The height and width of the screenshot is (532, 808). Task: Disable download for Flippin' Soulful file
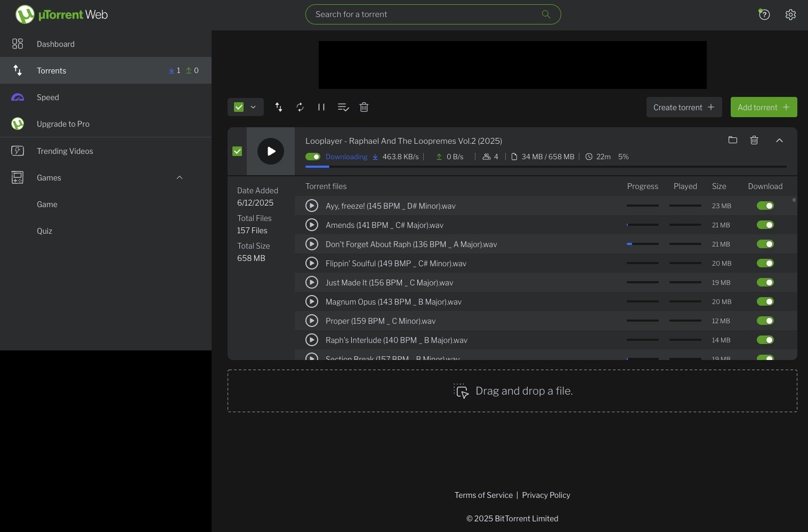[x=765, y=263]
